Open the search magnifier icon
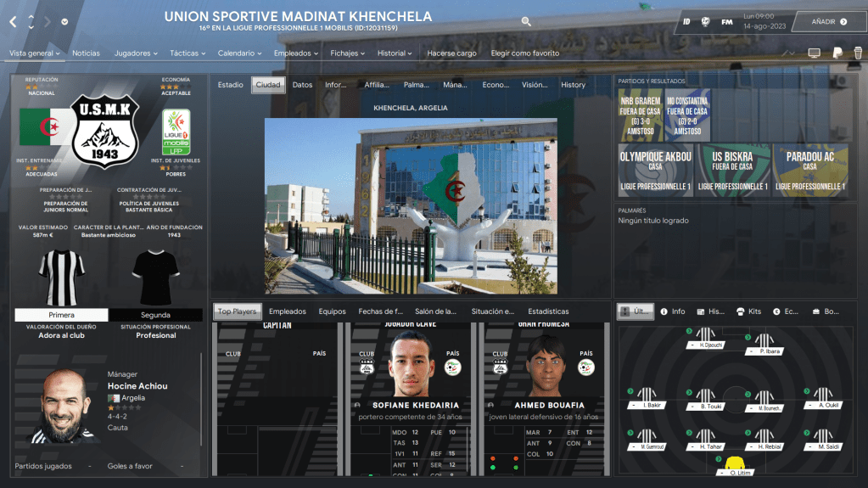This screenshot has height=488, width=868. point(526,22)
